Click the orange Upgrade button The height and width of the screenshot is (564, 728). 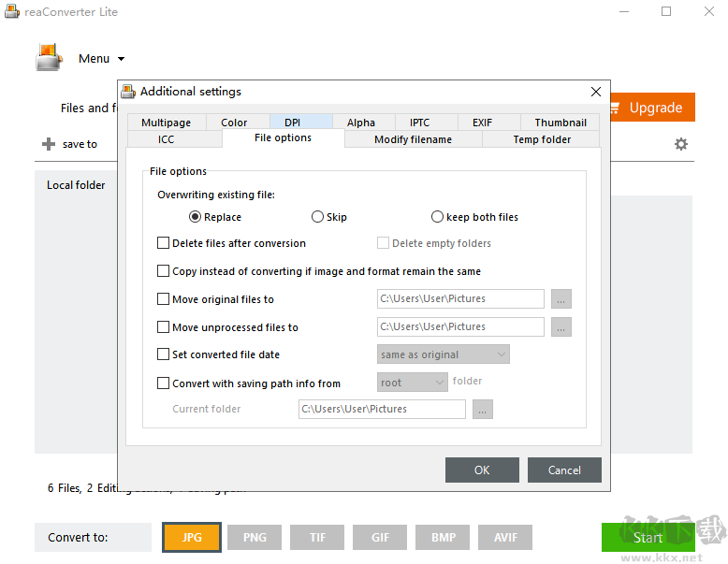tap(652, 108)
